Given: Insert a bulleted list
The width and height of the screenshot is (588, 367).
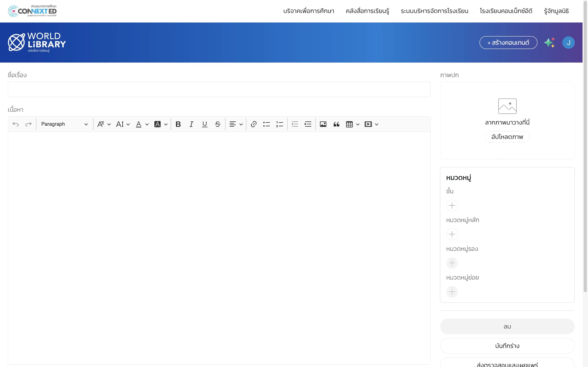Looking at the screenshot, I should pos(266,124).
